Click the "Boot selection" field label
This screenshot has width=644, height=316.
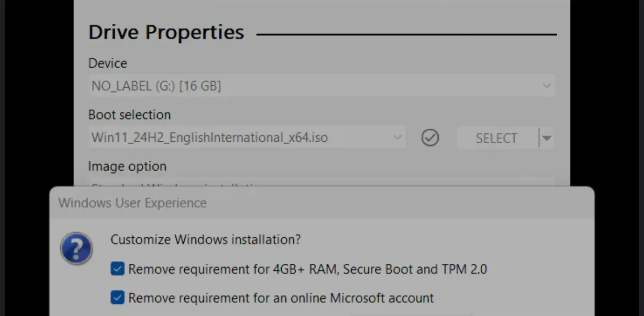[x=129, y=114]
